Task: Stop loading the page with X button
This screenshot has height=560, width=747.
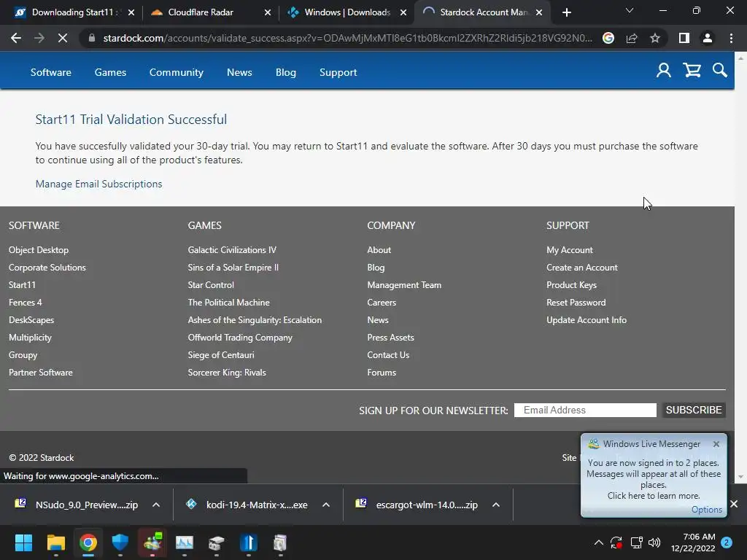Action: (63, 38)
